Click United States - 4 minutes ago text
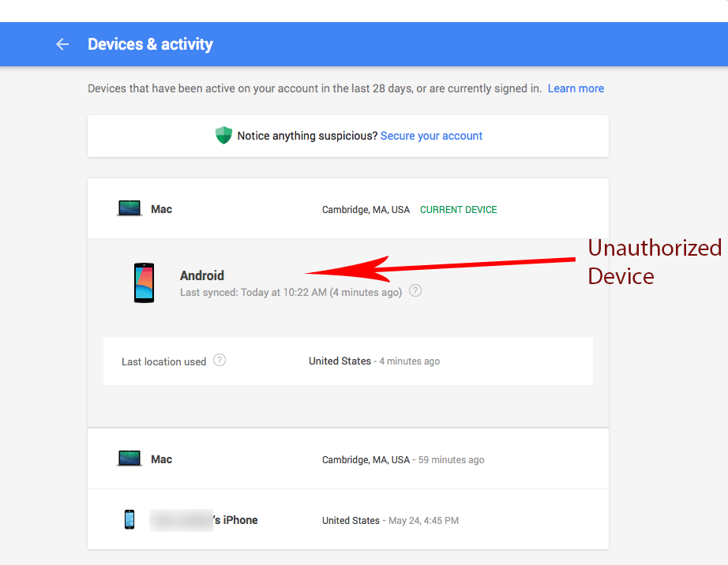Image resolution: width=728 pixels, height=565 pixels. [x=374, y=361]
